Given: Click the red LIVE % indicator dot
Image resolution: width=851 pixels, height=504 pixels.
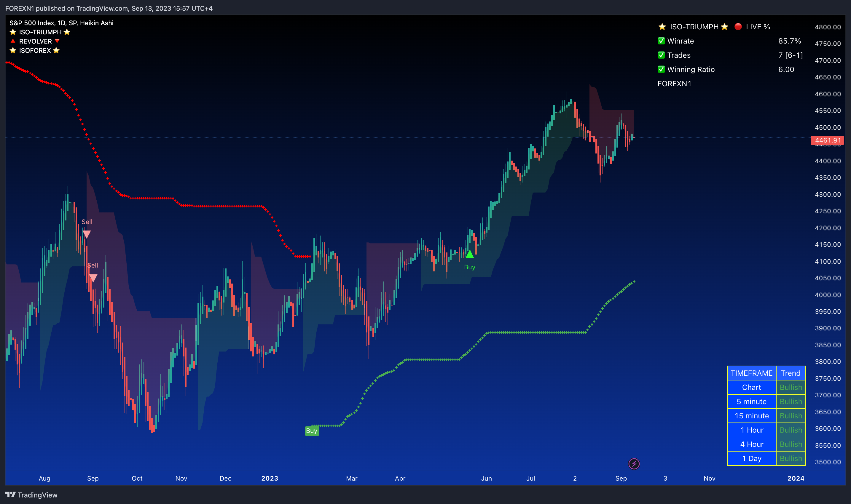Looking at the screenshot, I should tap(738, 26).
